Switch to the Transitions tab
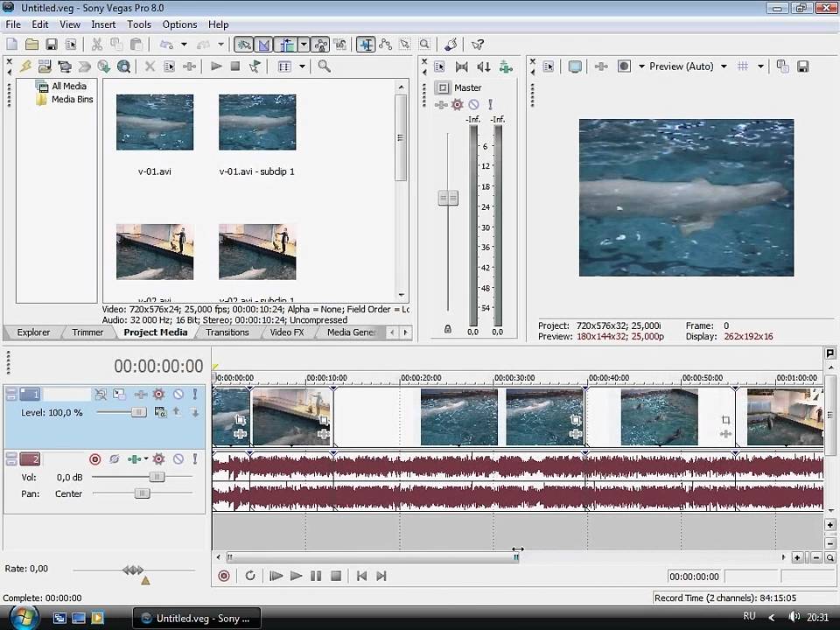Viewport: 840px width, 630px height. pos(227,332)
